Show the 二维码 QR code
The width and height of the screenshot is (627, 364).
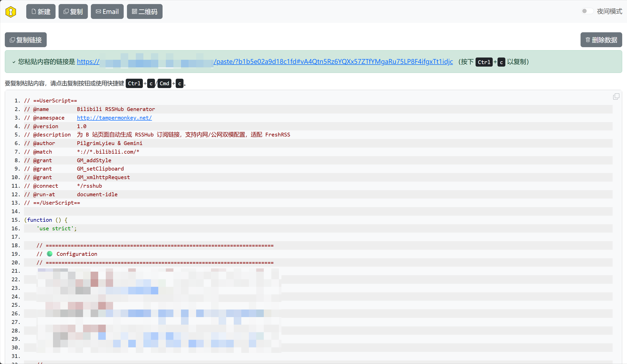coord(145,12)
